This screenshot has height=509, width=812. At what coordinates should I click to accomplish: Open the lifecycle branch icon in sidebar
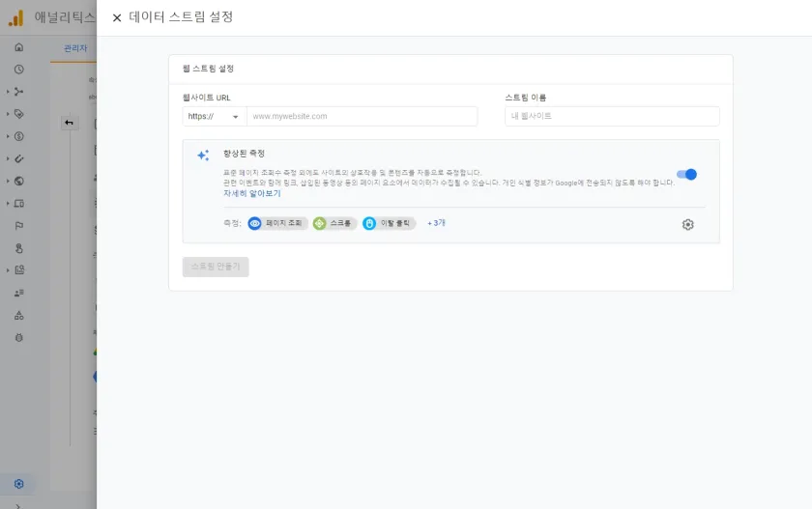[x=19, y=92]
